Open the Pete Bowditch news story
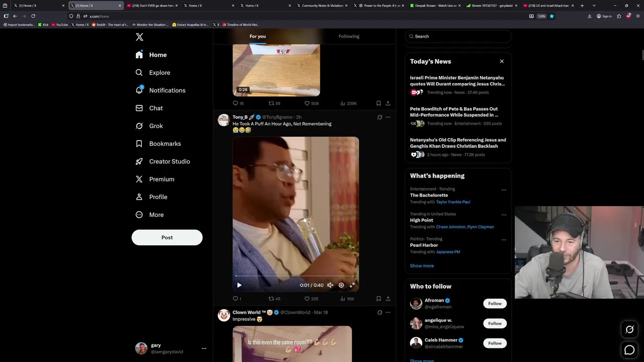This screenshot has height=362, width=644. [x=458, y=117]
